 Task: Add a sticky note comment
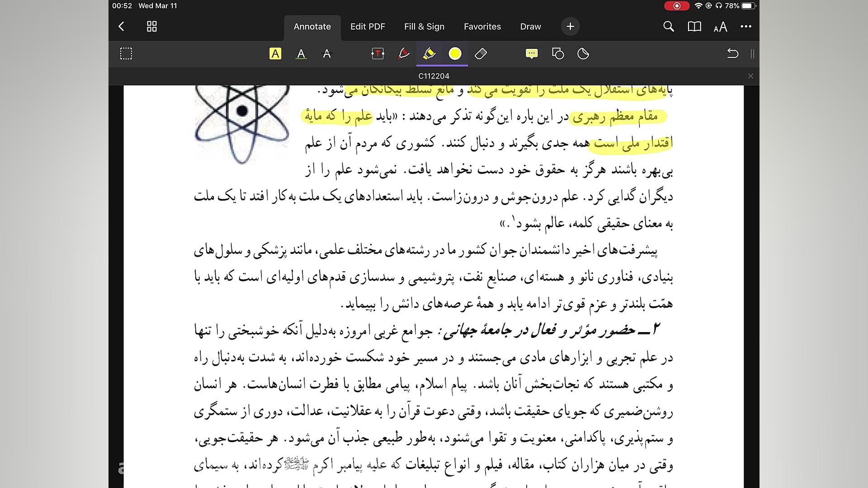[532, 54]
